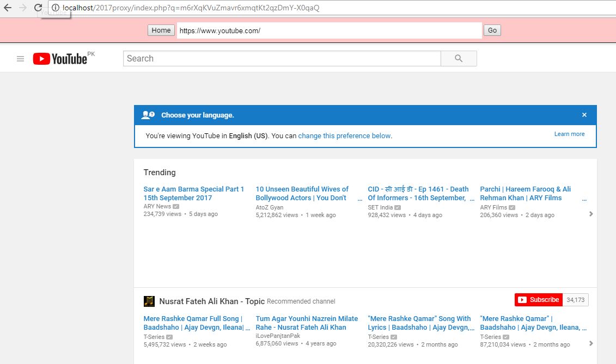The width and height of the screenshot is (616, 364).
Task: Click Nusrat Fateh Ali Khan channel avatar
Action: [x=149, y=301]
